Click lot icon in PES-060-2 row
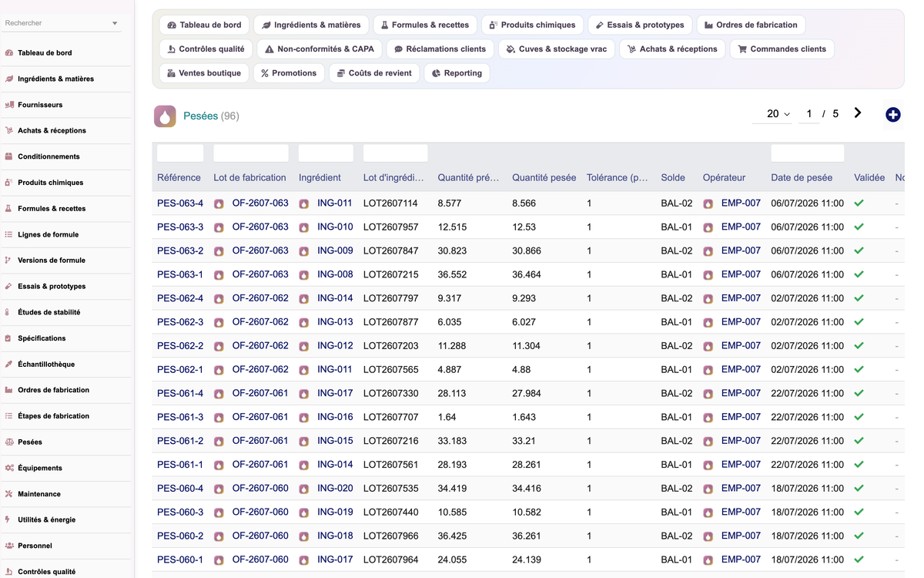Image resolution: width=924 pixels, height=578 pixels. [219, 536]
